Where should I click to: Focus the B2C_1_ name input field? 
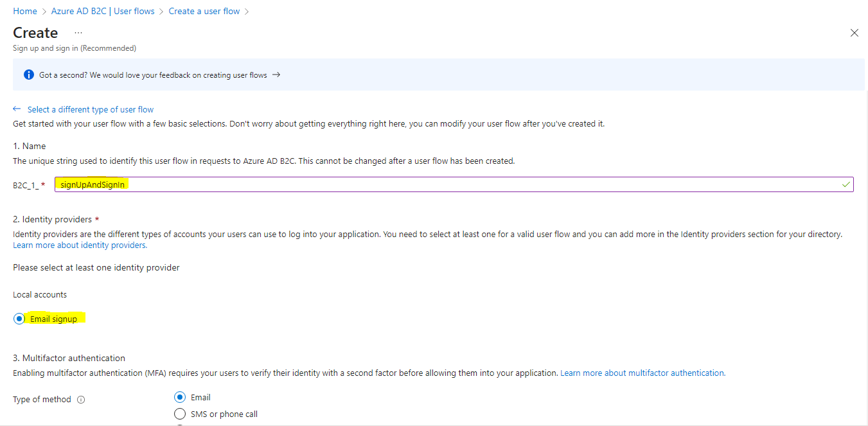pyautogui.click(x=454, y=184)
